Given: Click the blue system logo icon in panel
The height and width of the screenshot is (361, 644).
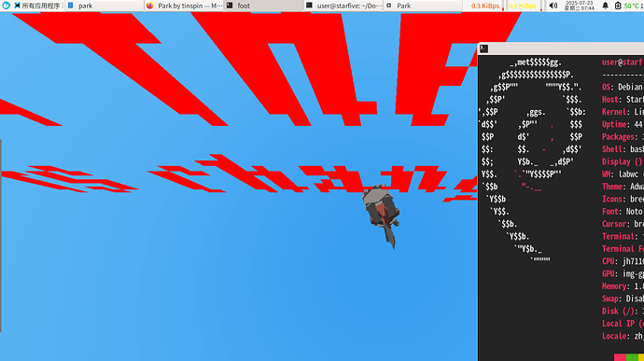Looking at the screenshot, I should point(6,6).
